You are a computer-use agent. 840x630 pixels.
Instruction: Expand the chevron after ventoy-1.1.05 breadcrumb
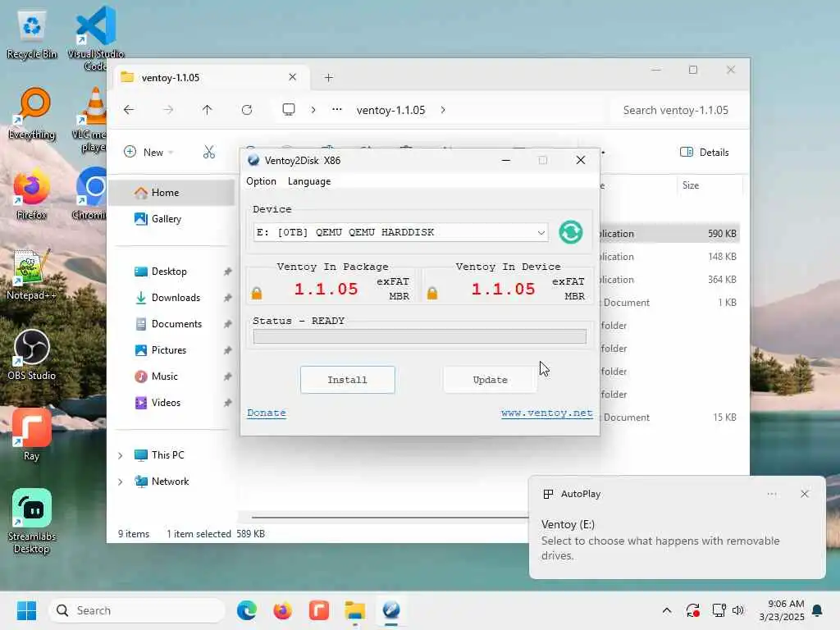tap(443, 110)
